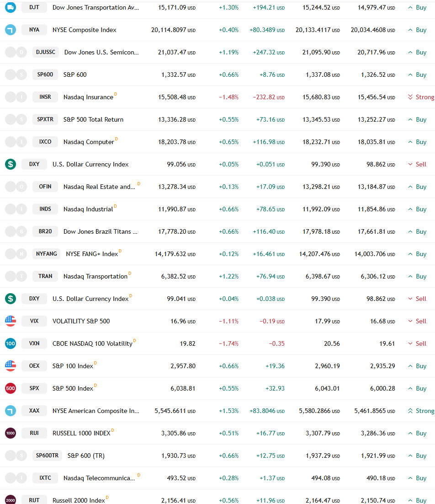Screen dimensions: 435x504
Task: Open the SP600TR ticker badge
Action: click(x=47, y=456)
